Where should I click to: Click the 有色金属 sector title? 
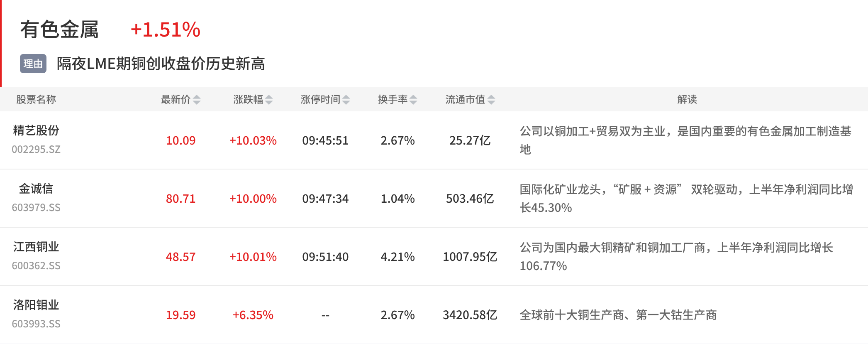coord(59,29)
